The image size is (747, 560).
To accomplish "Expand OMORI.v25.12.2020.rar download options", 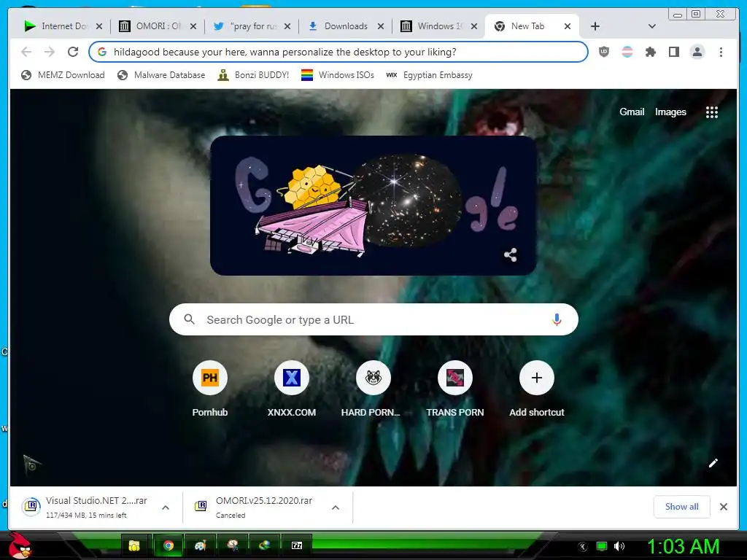I will point(336,507).
